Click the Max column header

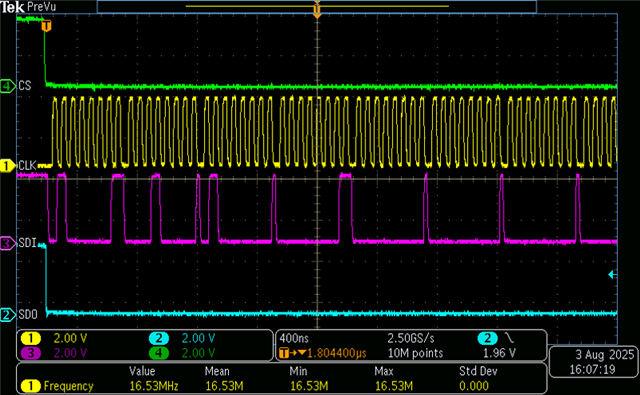(x=384, y=371)
